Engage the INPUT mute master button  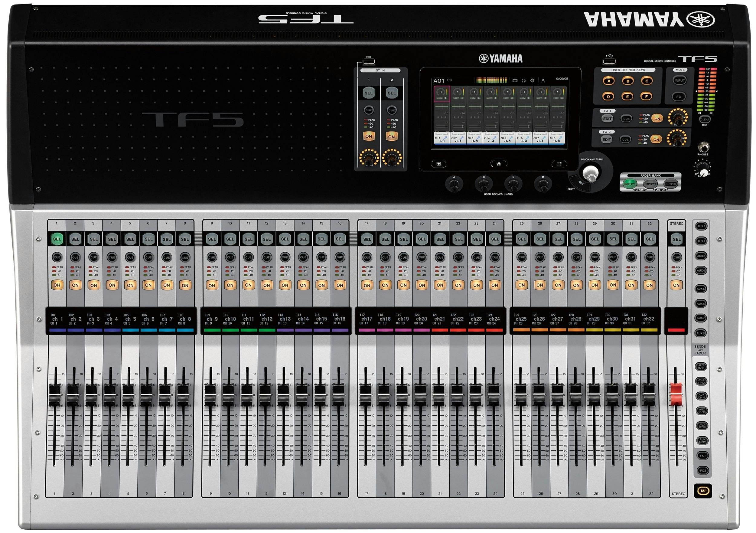point(679,80)
